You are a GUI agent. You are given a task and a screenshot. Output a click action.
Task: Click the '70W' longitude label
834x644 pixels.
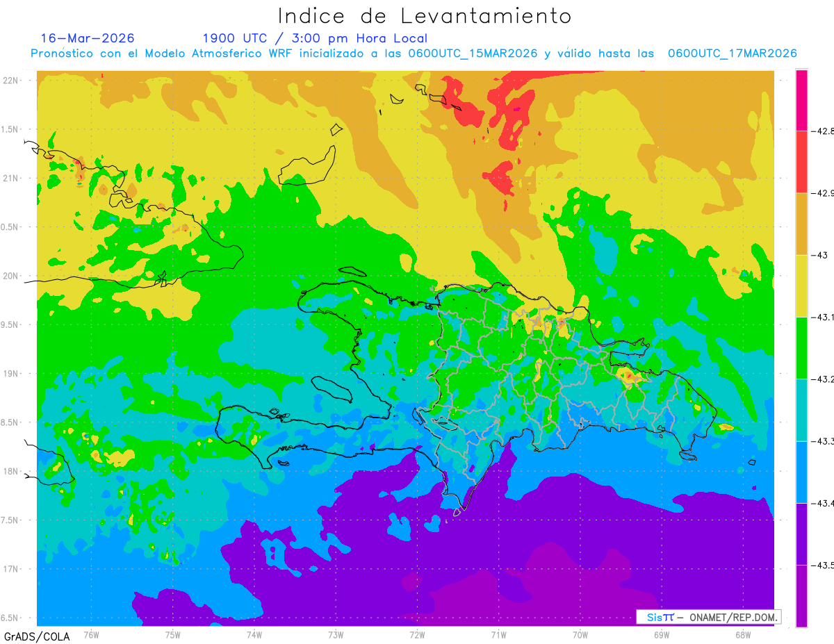tap(580, 635)
